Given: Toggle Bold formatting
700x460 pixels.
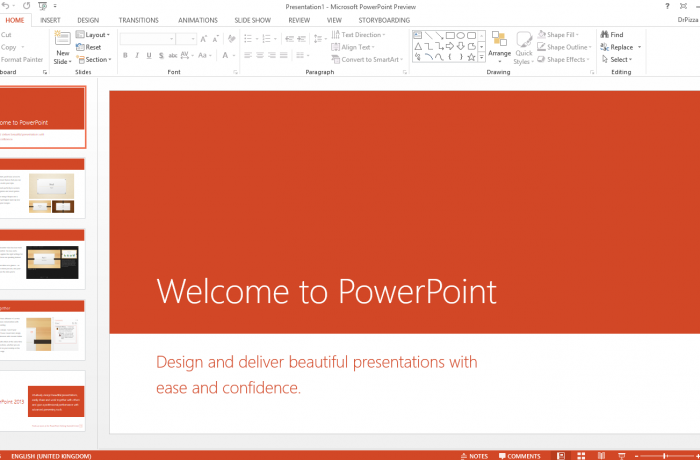Looking at the screenshot, I should pyautogui.click(x=125, y=55).
